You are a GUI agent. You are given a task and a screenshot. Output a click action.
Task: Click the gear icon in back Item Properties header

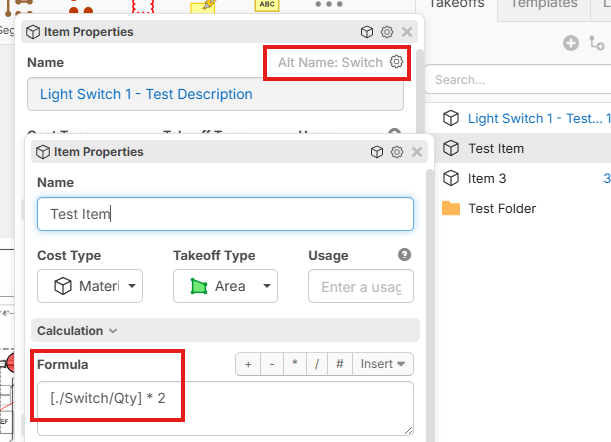(x=386, y=32)
